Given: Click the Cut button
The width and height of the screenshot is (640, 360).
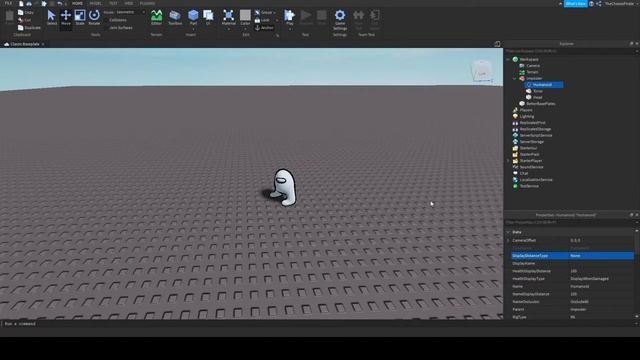Looking at the screenshot, I should 24,20.
